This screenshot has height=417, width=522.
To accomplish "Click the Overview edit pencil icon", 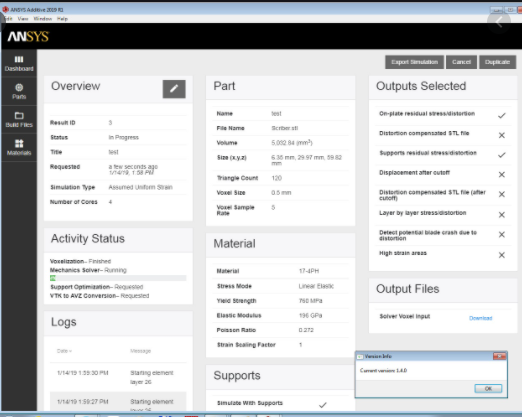I will [174, 89].
